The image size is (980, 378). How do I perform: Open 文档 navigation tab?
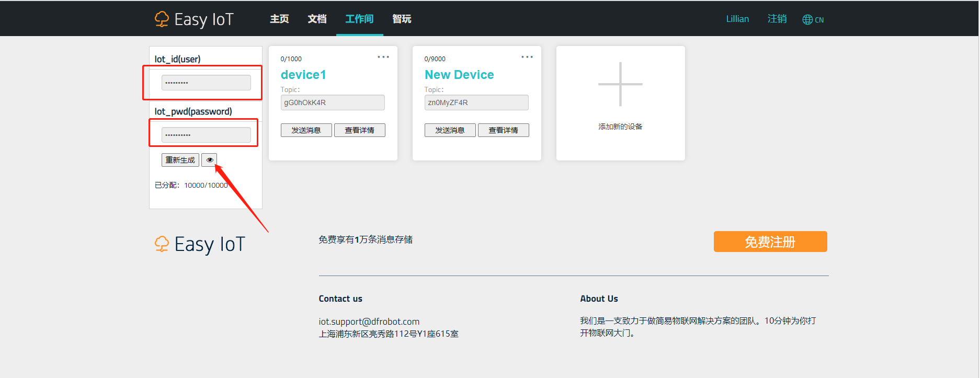tap(317, 19)
